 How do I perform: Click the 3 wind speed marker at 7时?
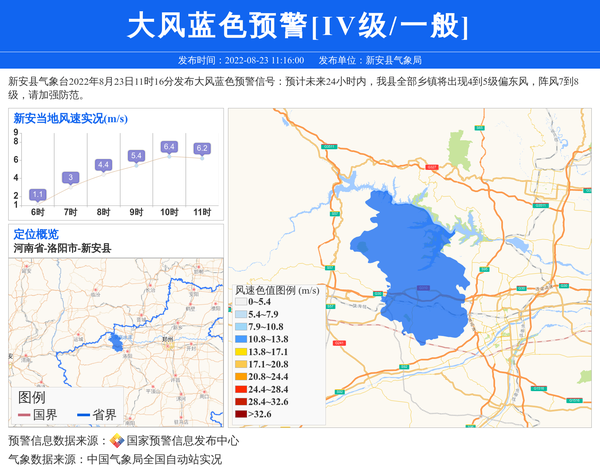pyautogui.click(x=70, y=178)
